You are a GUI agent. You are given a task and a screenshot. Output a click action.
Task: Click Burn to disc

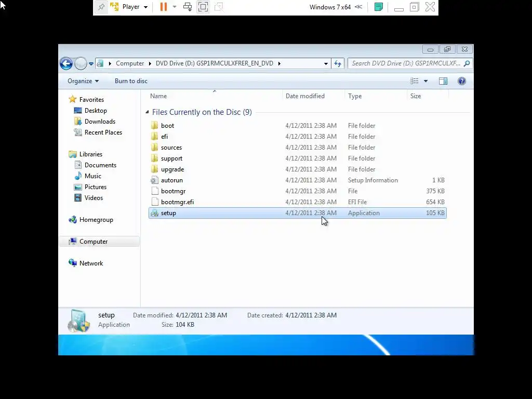coord(131,81)
